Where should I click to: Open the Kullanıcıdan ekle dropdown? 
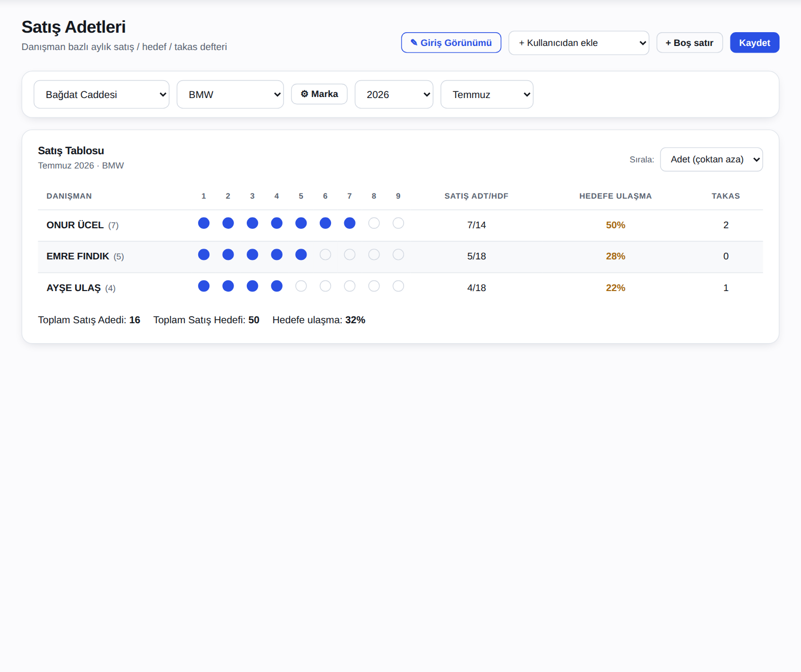pyautogui.click(x=579, y=43)
